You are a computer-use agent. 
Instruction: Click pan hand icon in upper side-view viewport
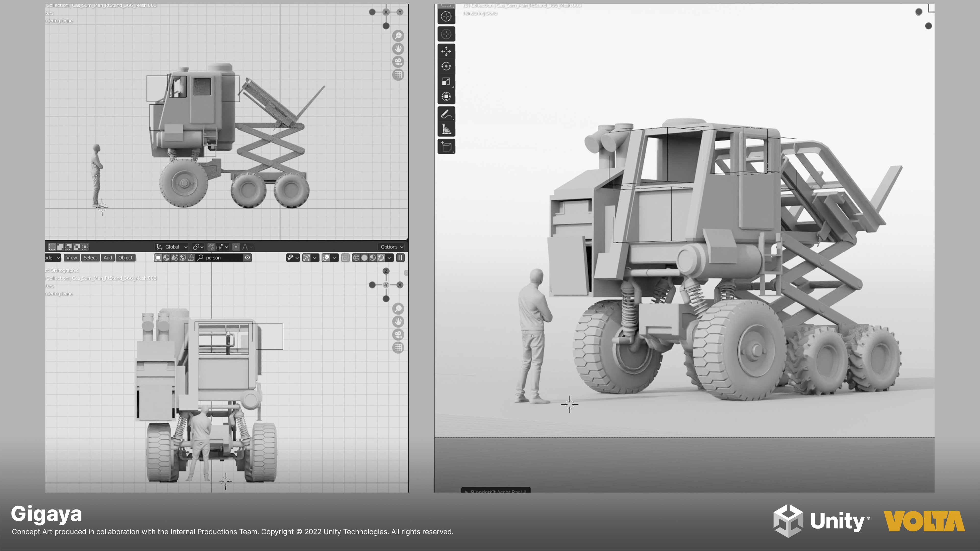point(398,49)
